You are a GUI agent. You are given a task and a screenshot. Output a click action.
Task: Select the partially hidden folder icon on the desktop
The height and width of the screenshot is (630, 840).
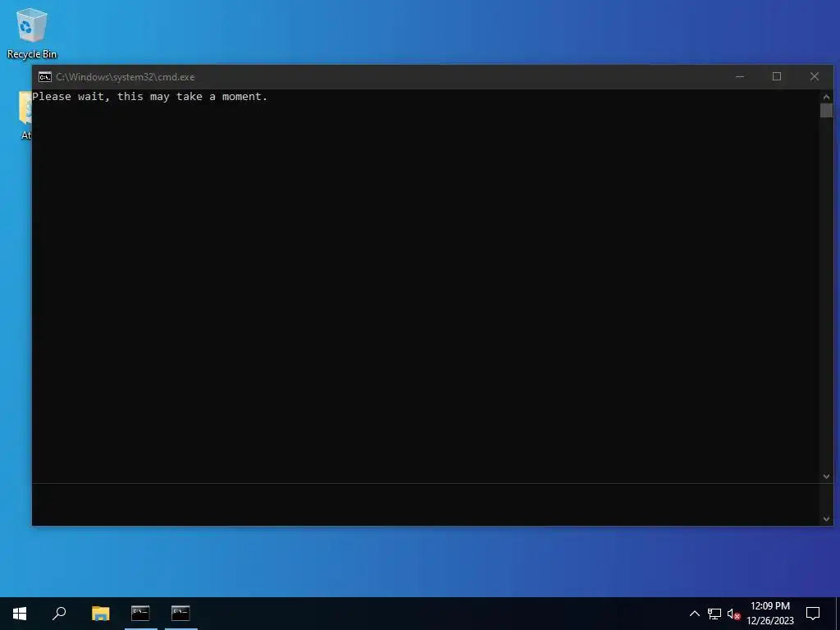(25, 115)
